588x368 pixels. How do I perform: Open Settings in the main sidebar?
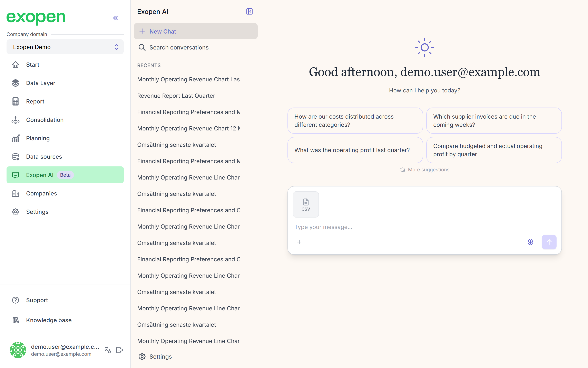coord(65,212)
